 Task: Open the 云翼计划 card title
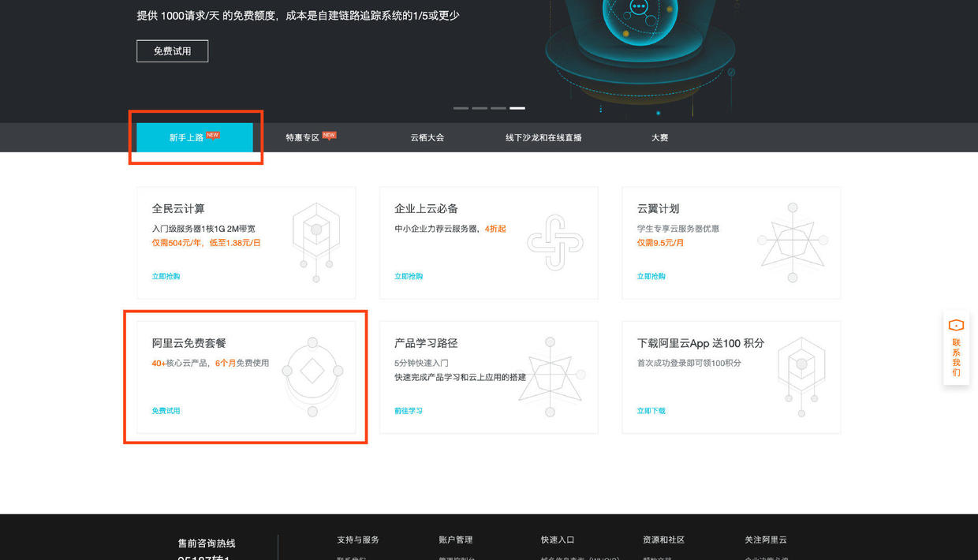point(658,209)
